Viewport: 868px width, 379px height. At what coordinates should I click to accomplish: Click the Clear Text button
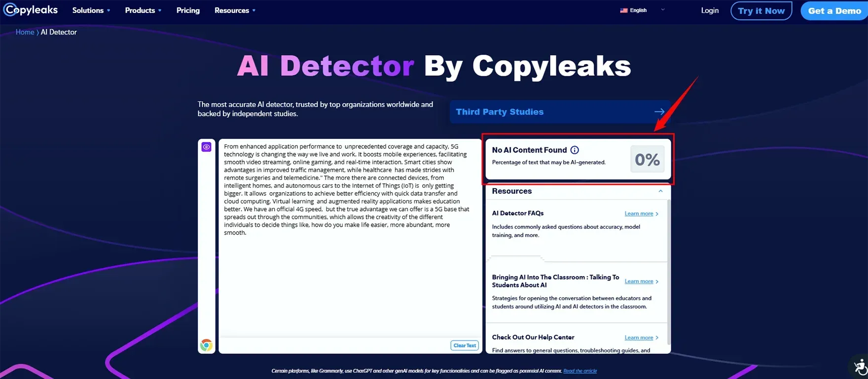(x=465, y=345)
